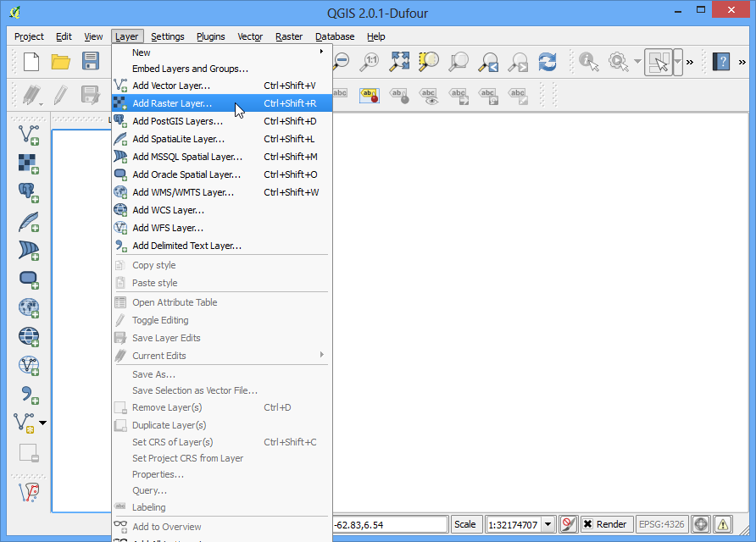Click Add PostGIS Layers elephant icon in sidebar
The height and width of the screenshot is (542, 756).
pyautogui.click(x=29, y=193)
